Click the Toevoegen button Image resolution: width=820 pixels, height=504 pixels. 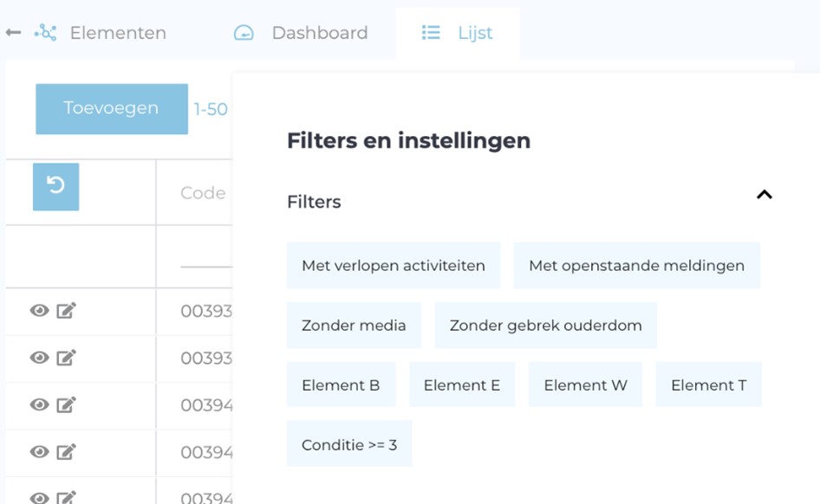112,108
